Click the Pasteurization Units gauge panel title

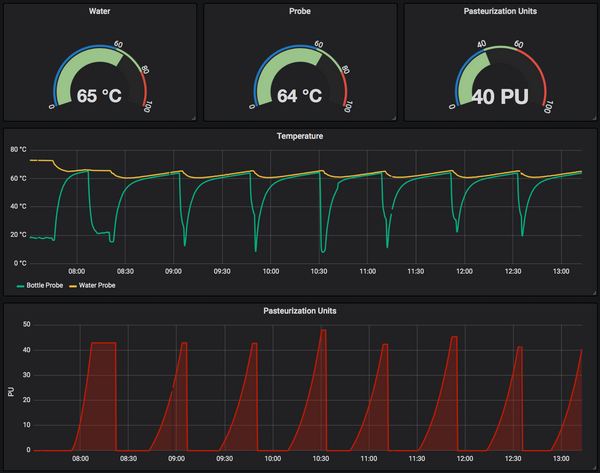[x=500, y=12]
